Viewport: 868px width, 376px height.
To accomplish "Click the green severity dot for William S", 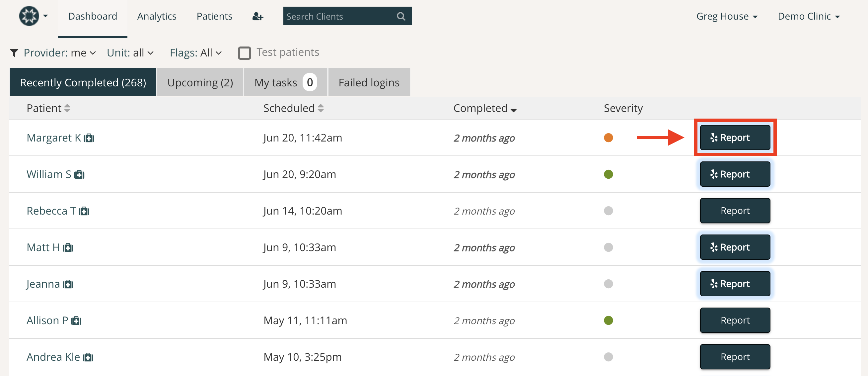I will pos(608,174).
